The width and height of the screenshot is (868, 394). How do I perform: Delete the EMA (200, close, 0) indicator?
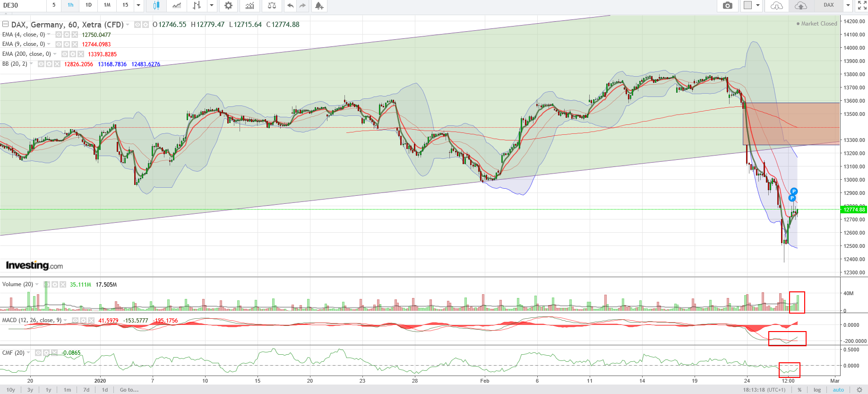81,54
